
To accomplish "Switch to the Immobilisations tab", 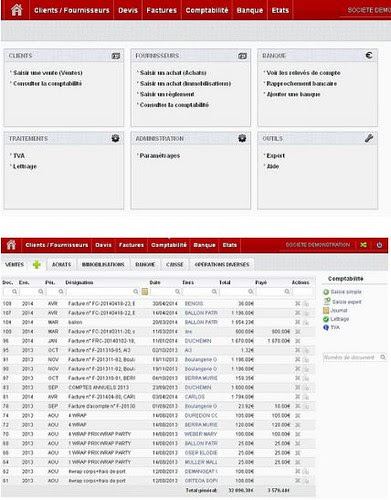I will [x=103, y=265].
